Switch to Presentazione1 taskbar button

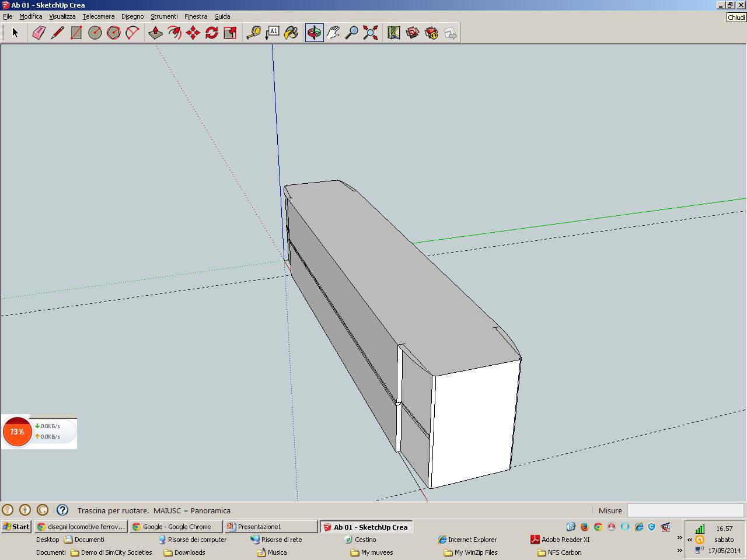271,527
